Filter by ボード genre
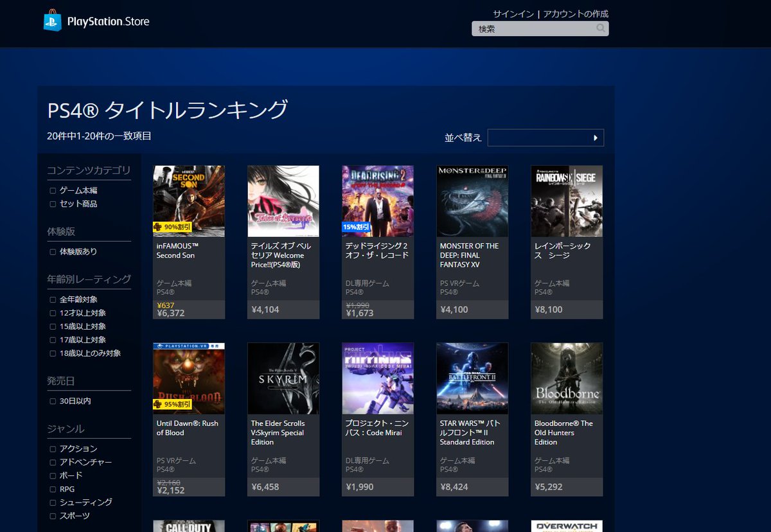Image resolution: width=771 pixels, height=532 pixels. (x=53, y=476)
